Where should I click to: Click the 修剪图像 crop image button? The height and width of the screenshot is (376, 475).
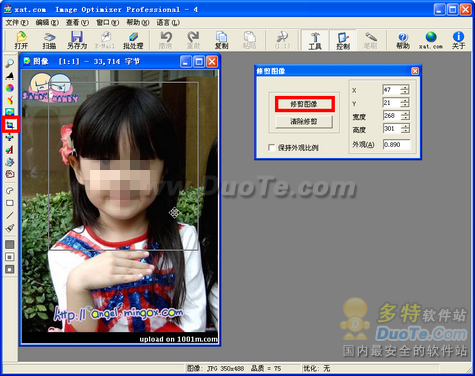tap(304, 104)
